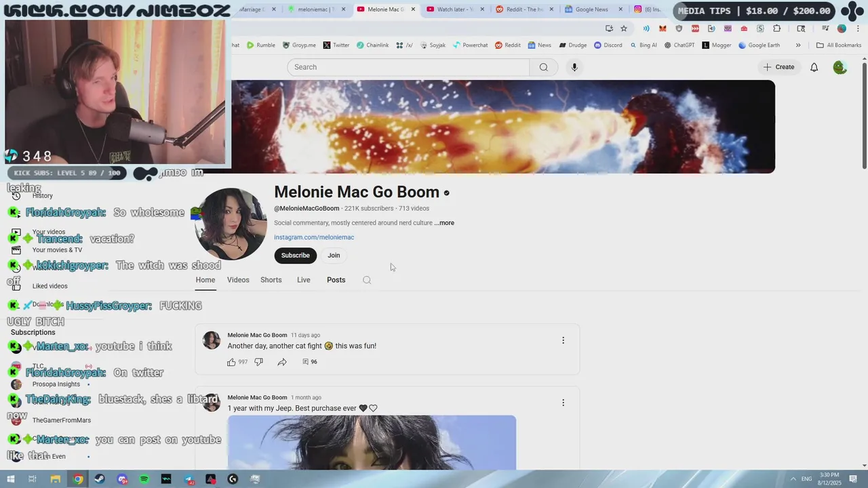
Task: Open the Reddit bookmark
Action: tap(508, 45)
